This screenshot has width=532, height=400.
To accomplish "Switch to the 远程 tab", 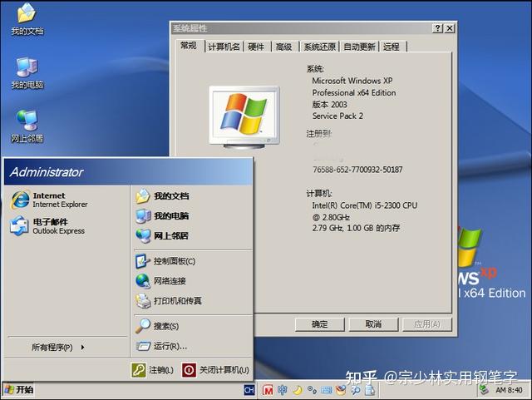I will (x=392, y=47).
